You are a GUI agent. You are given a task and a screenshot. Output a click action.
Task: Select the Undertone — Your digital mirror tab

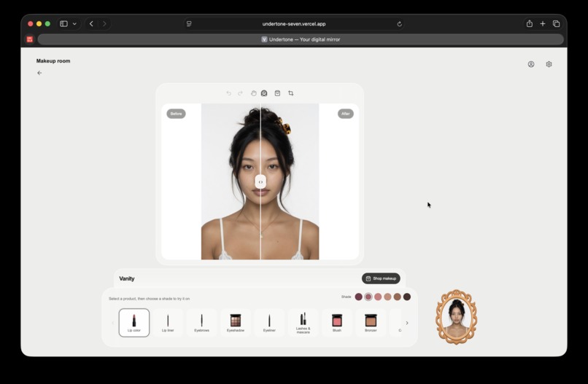point(301,39)
